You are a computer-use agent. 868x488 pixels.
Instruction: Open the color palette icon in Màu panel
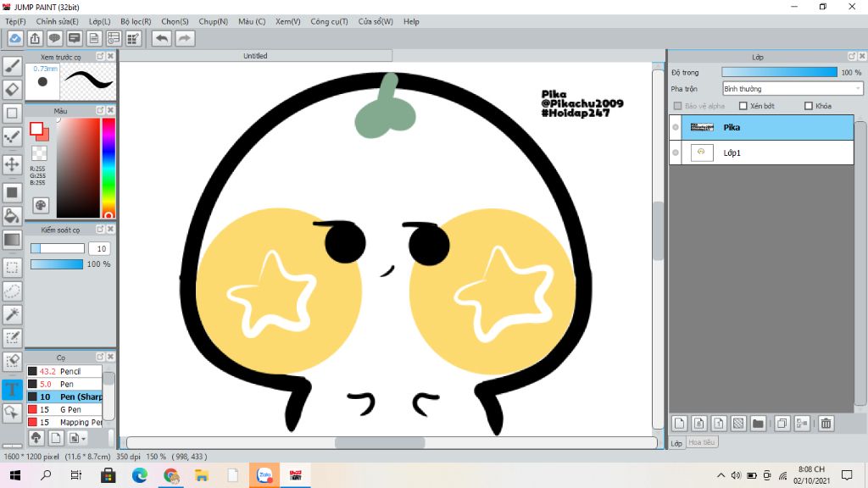(x=41, y=205)
